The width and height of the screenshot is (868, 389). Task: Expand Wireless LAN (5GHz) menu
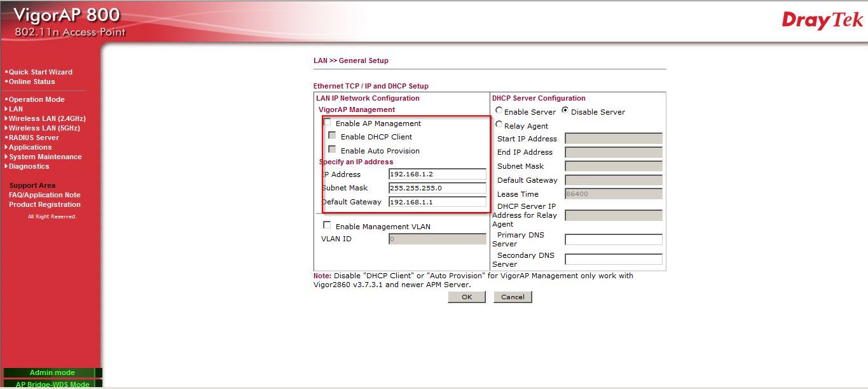click(43, 128)
